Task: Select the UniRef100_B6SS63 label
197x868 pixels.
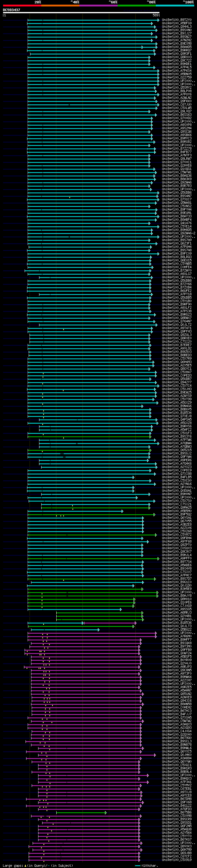Action: coord(177,115)
